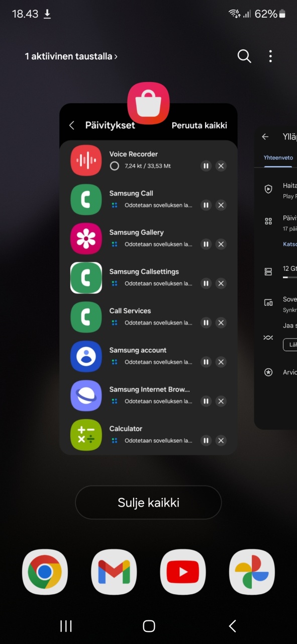Pause the Voice Recorder update
Viewport: 297px width, 644px height.
pyautogui.click(x=206, y=166)
